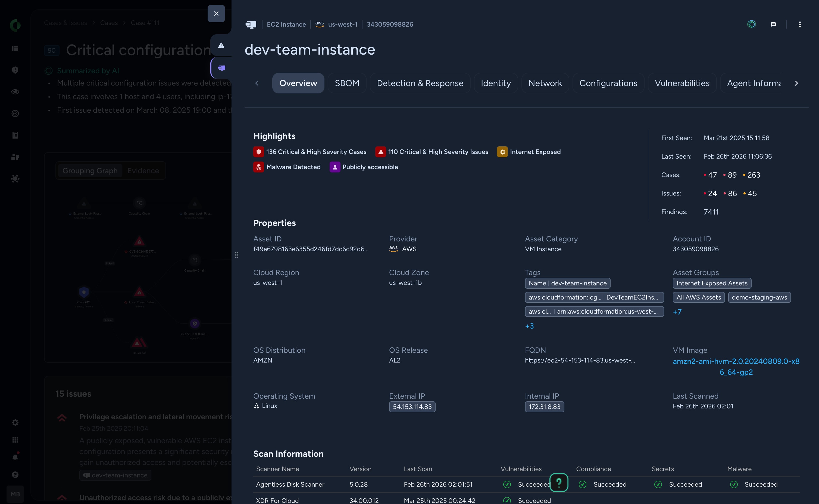
Task: Switch back to the Grouping Graph view
Action: point(90,171)
